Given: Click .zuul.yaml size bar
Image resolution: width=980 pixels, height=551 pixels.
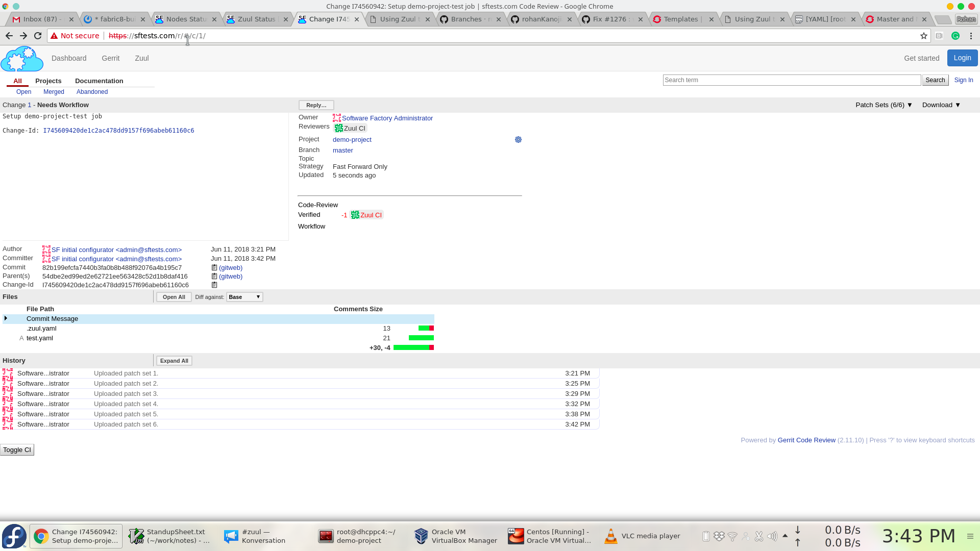Looking at the screenshot, I should click(x=426, y=328).
